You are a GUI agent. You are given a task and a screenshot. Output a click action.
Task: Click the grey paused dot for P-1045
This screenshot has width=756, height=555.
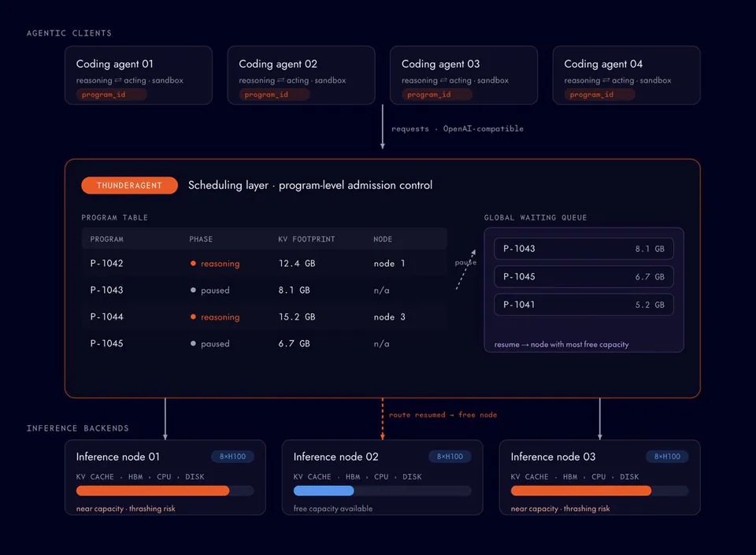tap(193, 343)
